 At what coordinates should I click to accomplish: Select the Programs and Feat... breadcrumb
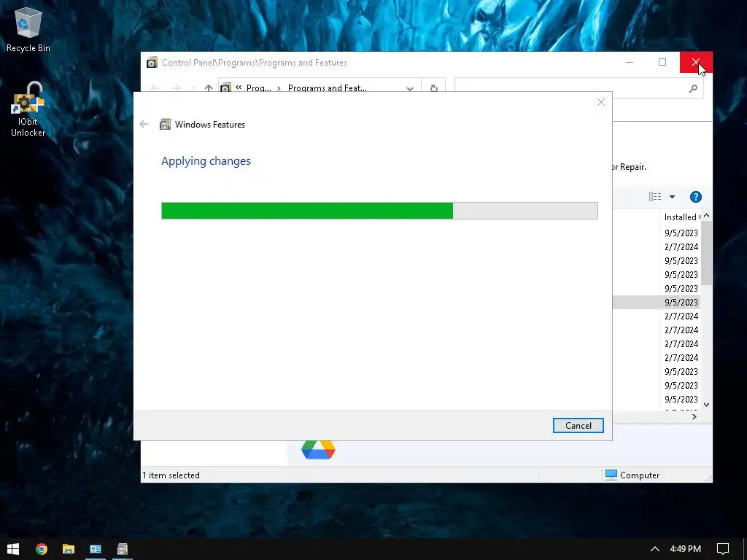point(328,88)
